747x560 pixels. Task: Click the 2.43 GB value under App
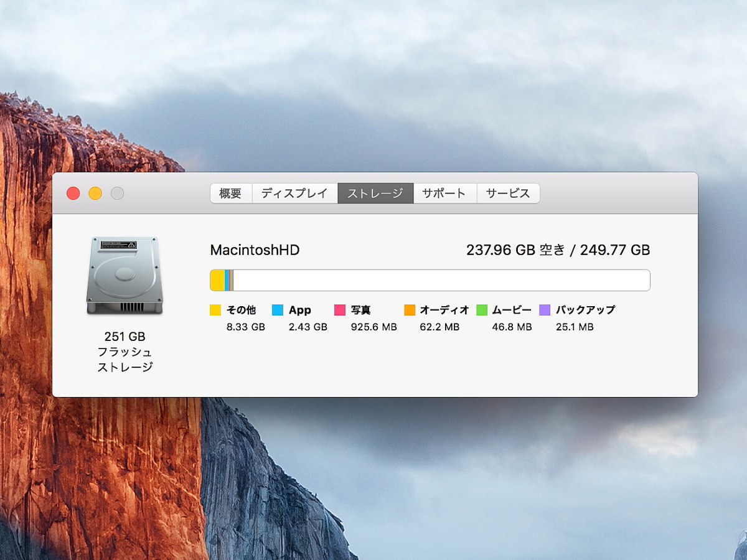308,327
